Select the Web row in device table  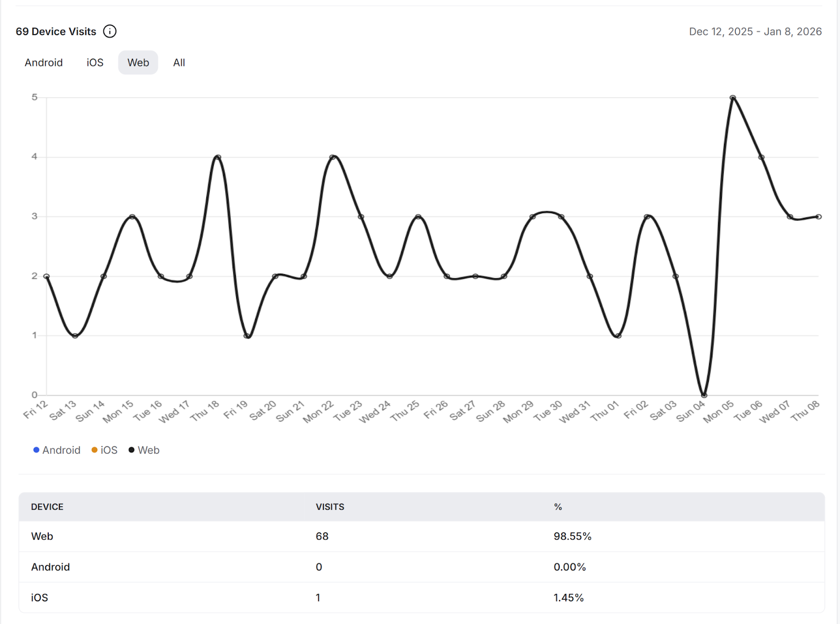pos(42,536)
